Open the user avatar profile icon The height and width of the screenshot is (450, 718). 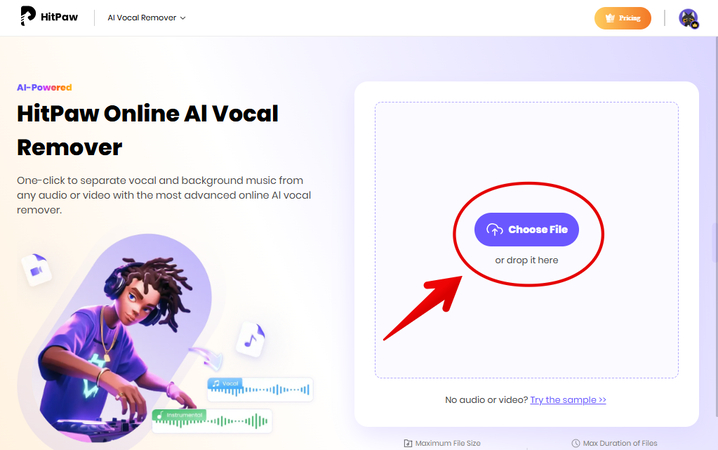coord(688,18)
